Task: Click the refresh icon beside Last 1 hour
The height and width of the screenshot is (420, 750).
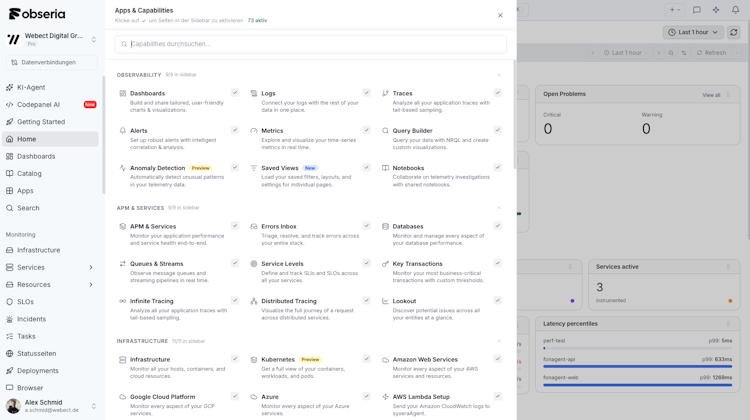Action: click(x=733, y=32)
